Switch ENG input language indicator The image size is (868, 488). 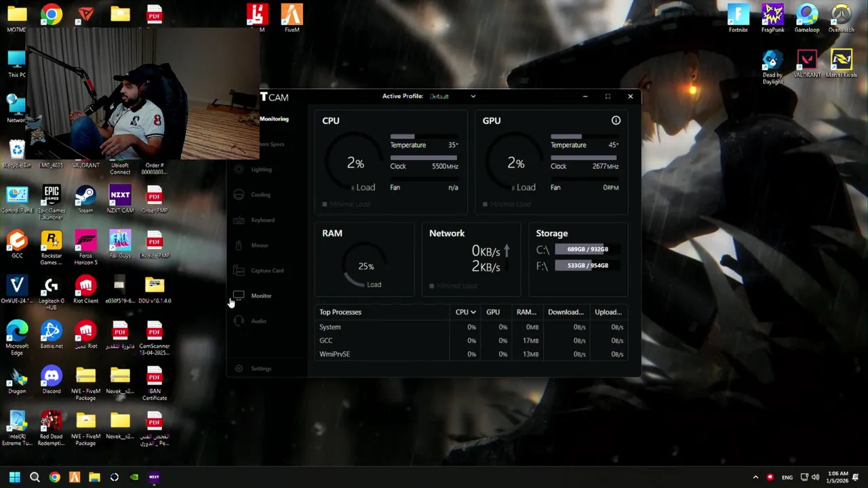point(787,477)
